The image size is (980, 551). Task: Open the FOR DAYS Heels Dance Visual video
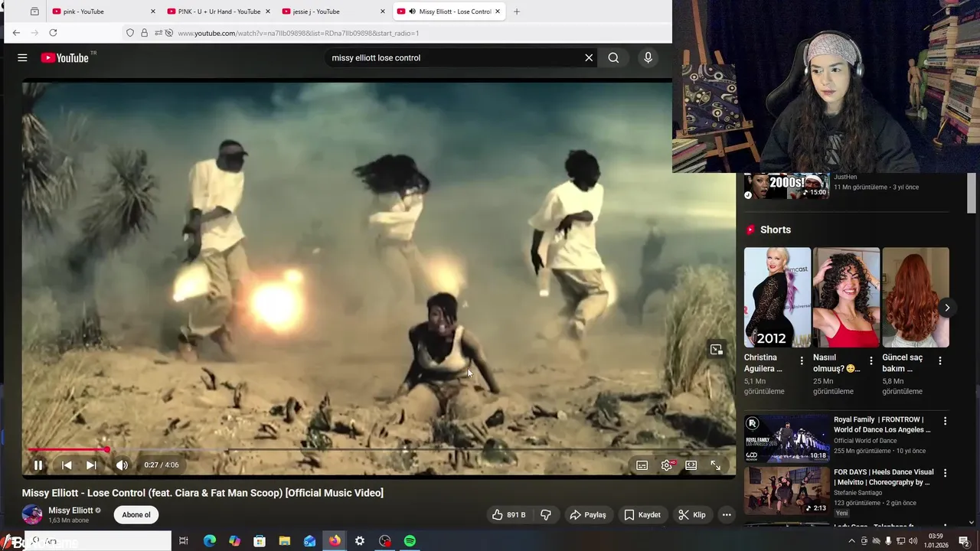pyautogui.click(x=787, y=491)
